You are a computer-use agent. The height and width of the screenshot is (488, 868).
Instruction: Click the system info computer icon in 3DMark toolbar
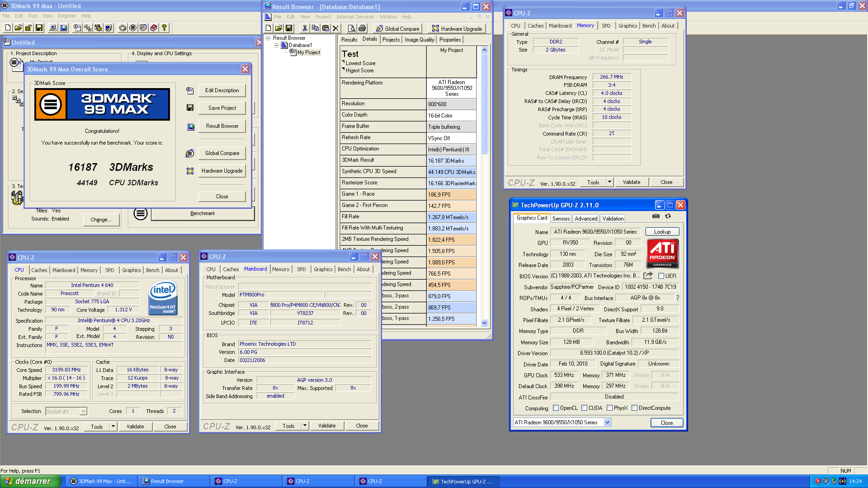click(53, 28)
